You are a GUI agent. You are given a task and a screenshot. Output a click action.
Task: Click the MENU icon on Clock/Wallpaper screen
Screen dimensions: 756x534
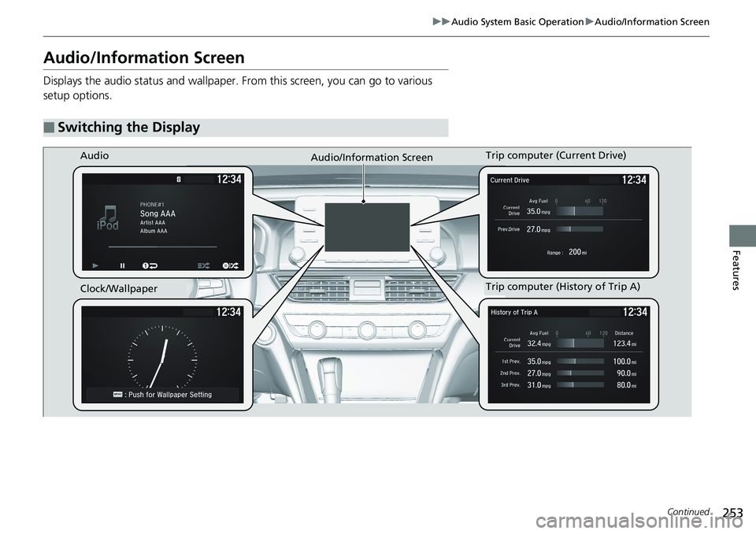click(x=118, y=394)
